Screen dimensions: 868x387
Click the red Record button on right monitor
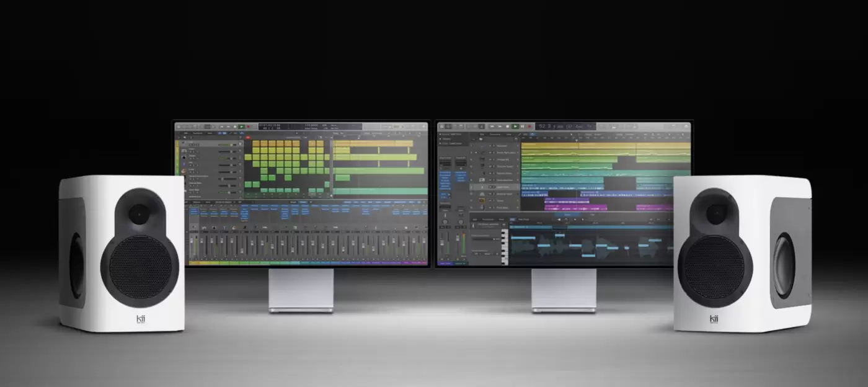coord(529,126)
